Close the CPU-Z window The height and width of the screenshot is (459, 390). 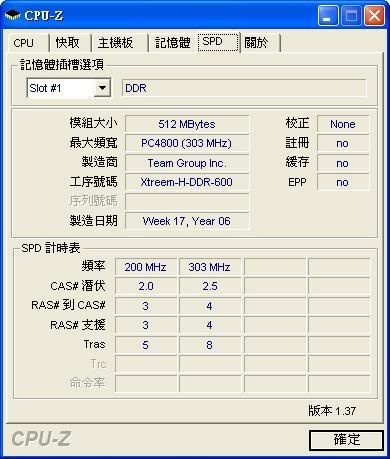[x=374, y=15]
